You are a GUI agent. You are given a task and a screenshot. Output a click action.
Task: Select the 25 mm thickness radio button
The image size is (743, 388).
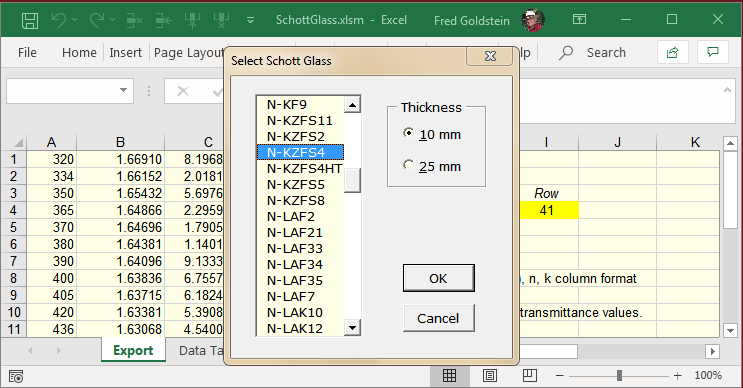click(408, 165)
